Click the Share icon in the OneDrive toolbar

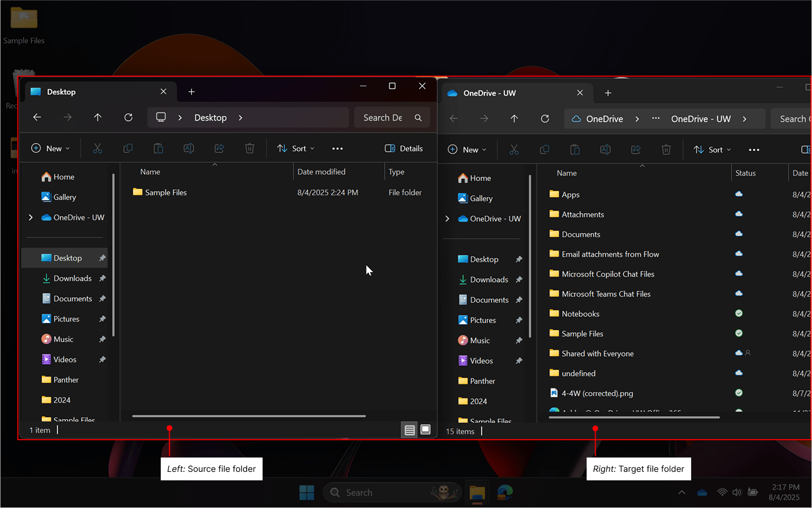coord(636,149)
